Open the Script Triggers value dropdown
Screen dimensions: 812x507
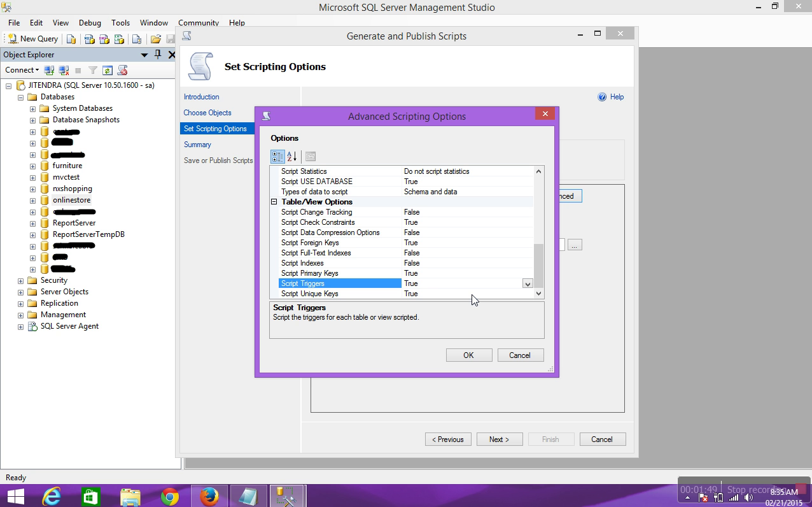point(528,283)
